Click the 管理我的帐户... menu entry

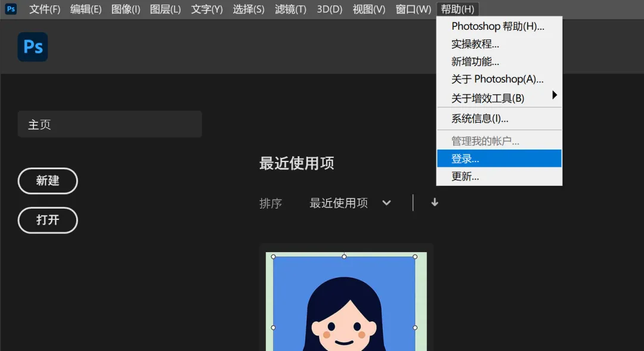[x=499, y=141]
